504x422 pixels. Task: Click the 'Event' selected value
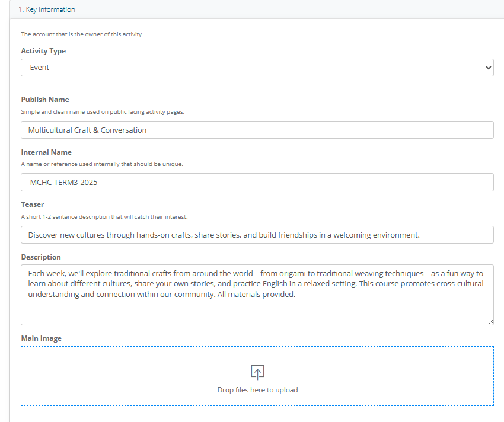tap(40, 67)
